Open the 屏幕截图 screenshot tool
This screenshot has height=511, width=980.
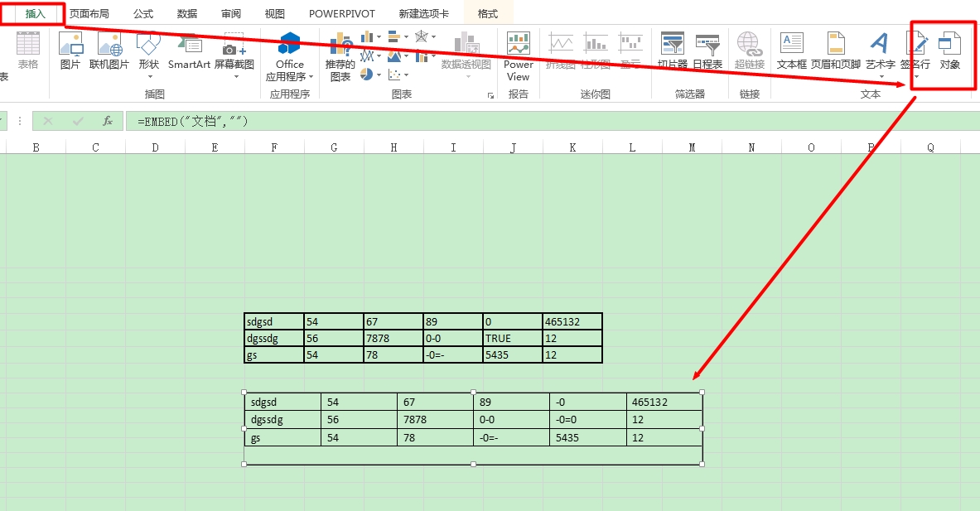[x=234, y=55]
